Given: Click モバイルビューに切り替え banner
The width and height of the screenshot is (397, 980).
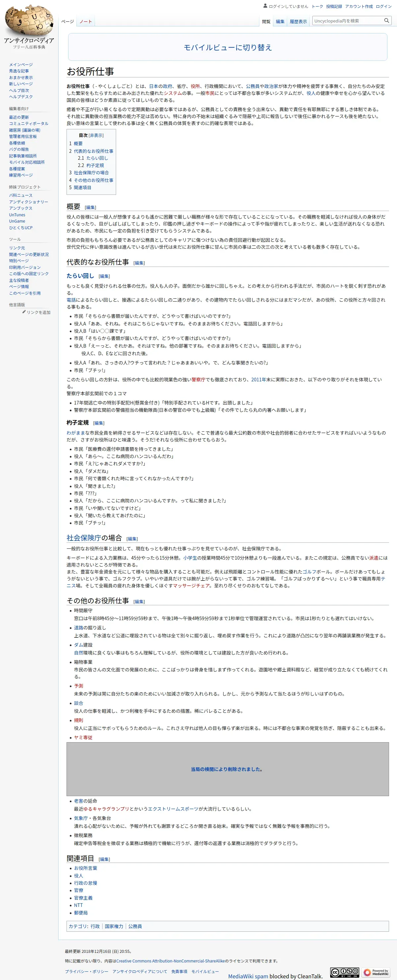Looking at the screenshot, I should tap(228, 47).
